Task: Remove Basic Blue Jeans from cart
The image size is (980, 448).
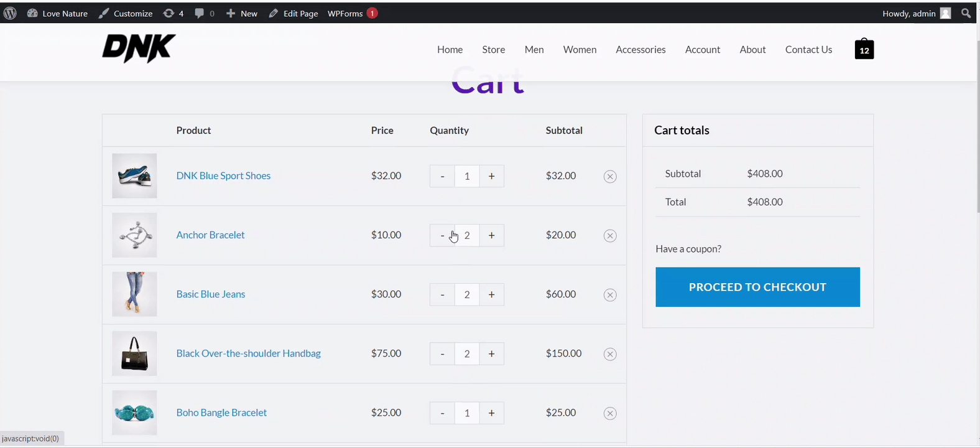Action: [610, 295]
